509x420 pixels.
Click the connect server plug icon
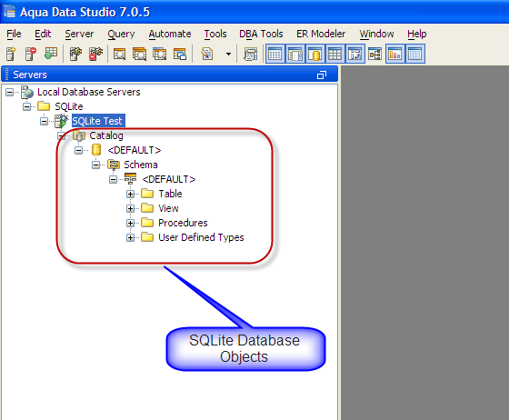pos(76,54)
